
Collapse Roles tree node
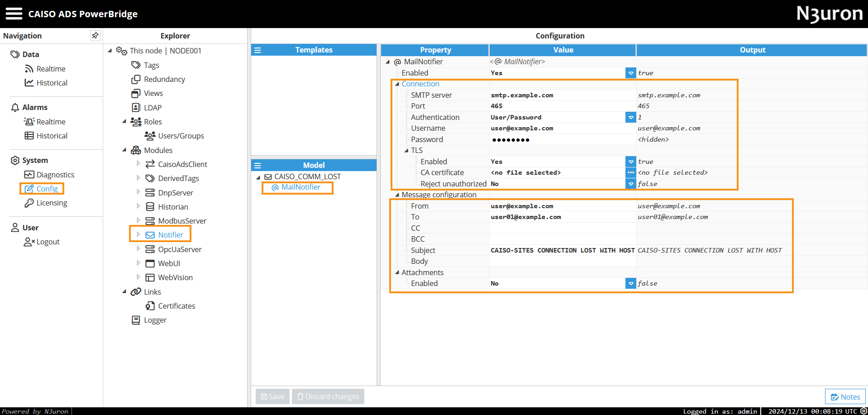tap(124, 121)
